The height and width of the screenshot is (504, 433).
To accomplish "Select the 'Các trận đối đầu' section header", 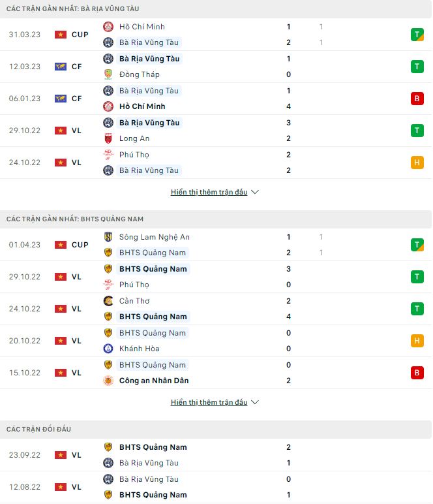I will [38, 429].
